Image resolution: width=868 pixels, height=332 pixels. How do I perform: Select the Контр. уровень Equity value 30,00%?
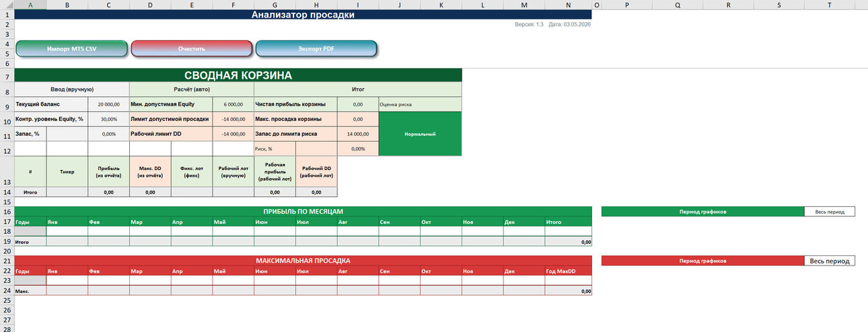[x=108, y=119]
